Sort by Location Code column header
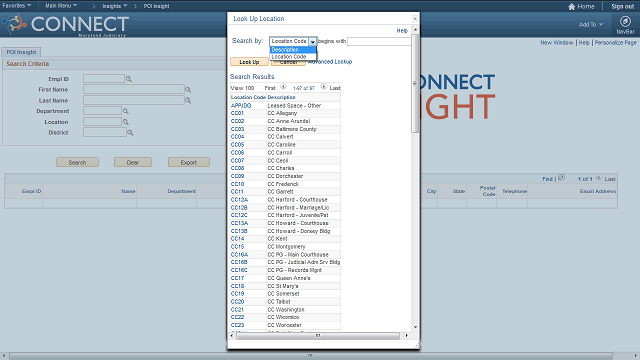The height and width of the screenshot is (360, 640). click(x=248, y=97)
